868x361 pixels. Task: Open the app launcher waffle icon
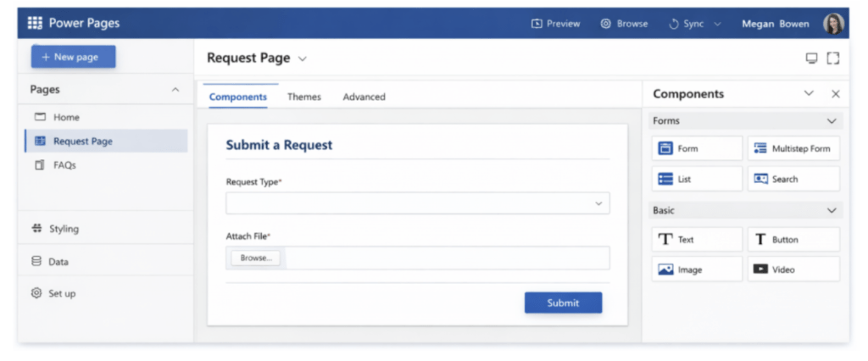click(x=35, y=23)
